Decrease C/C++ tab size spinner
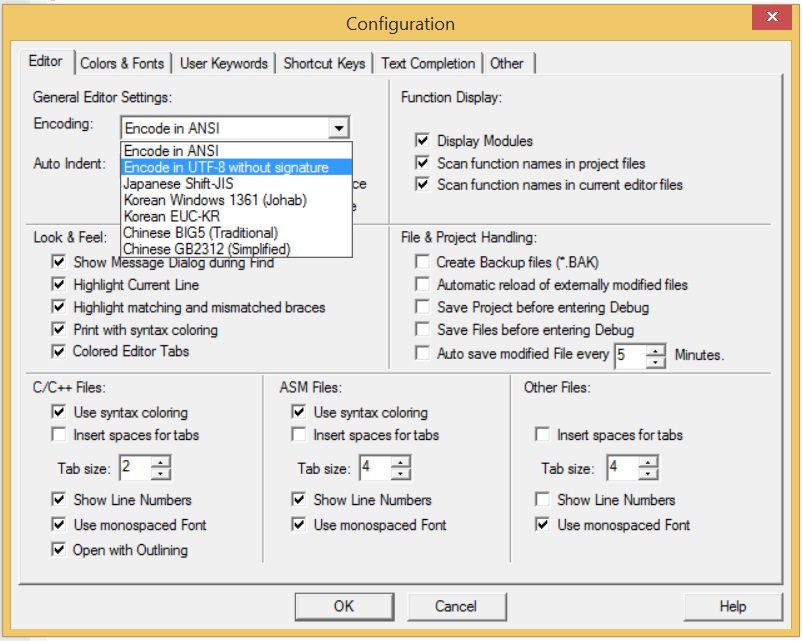 160,474
